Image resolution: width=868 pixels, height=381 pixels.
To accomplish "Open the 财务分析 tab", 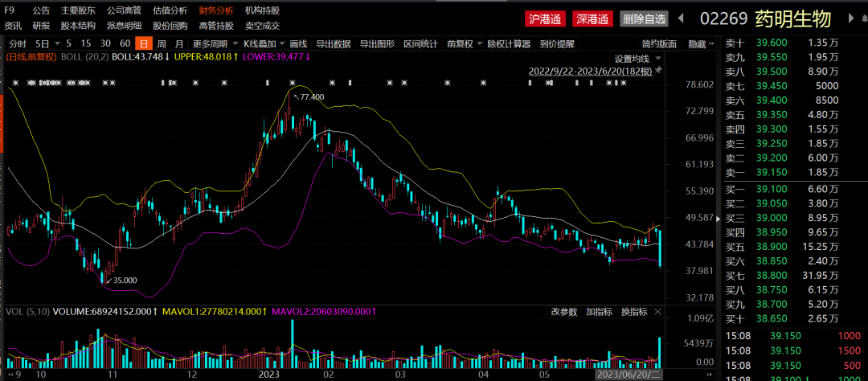I will pyautogui.click(x=216, y=10).
